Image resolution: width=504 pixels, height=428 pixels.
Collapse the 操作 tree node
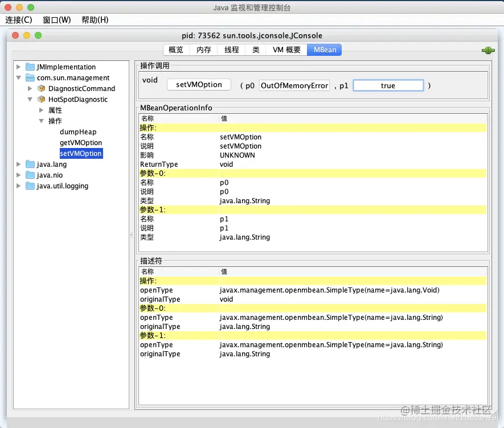pos(42,121)
